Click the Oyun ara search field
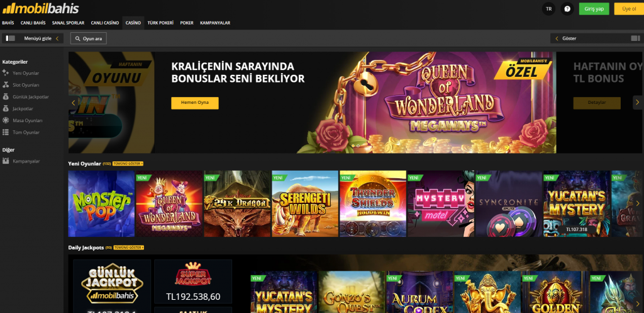 coord(88,38)
